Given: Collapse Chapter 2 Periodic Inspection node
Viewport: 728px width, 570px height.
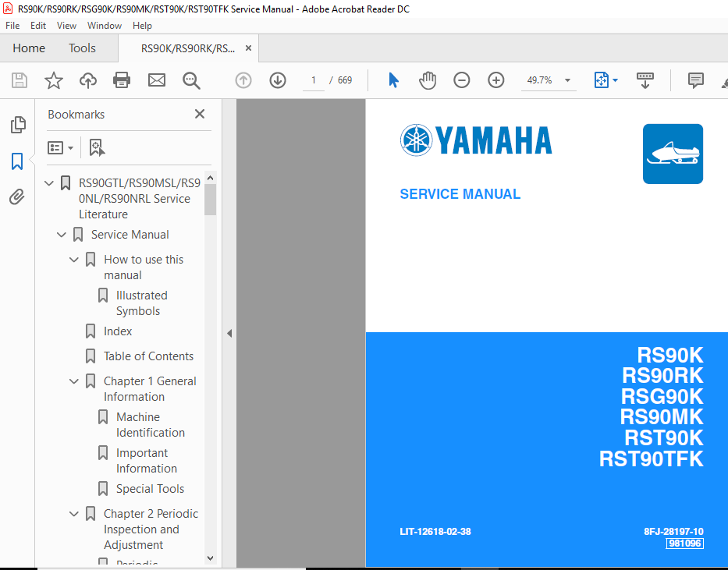Looking at the screenshot, I should (x=74, y=514).
